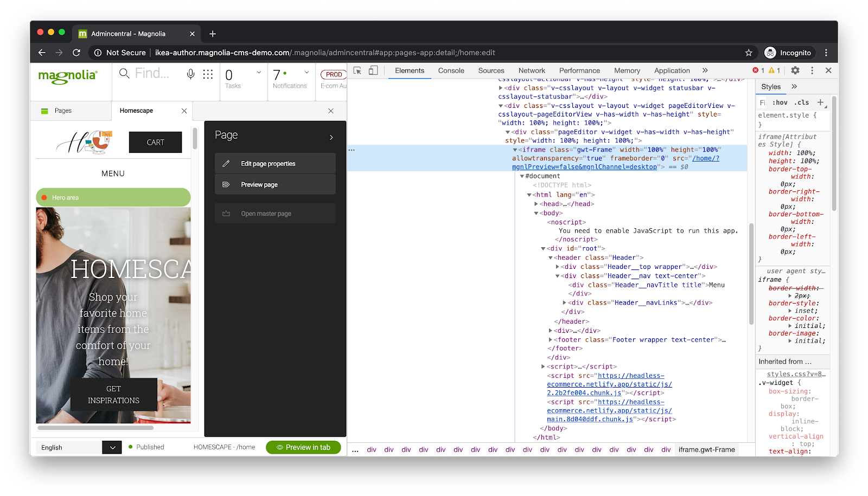Switch to the Console tab
This screenshot has width=868, height=496.
click(x=451, y=70)
